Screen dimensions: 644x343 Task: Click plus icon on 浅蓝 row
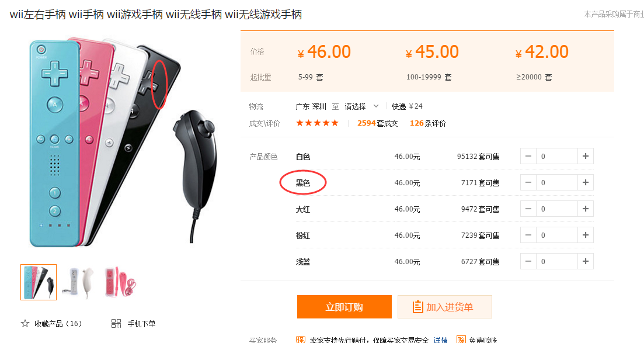pyautogui.click(x=585, y=262)
